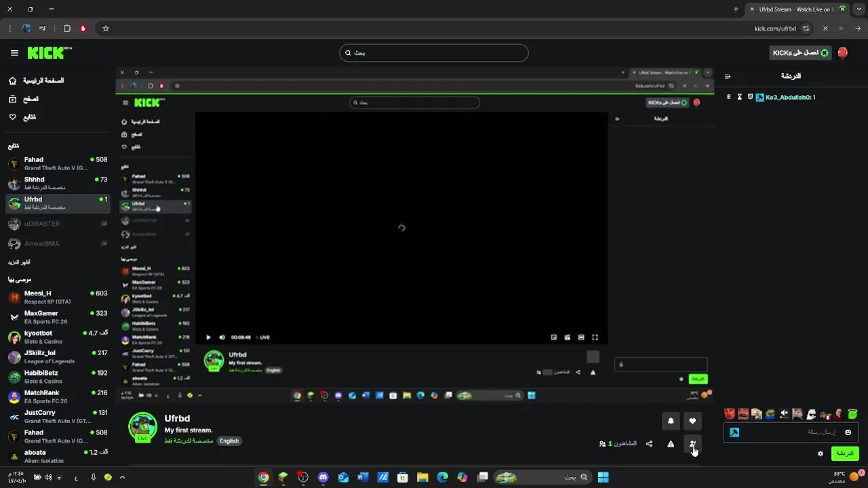Show viewers count list
Viewport: 868px width, 488px height.
618,444
